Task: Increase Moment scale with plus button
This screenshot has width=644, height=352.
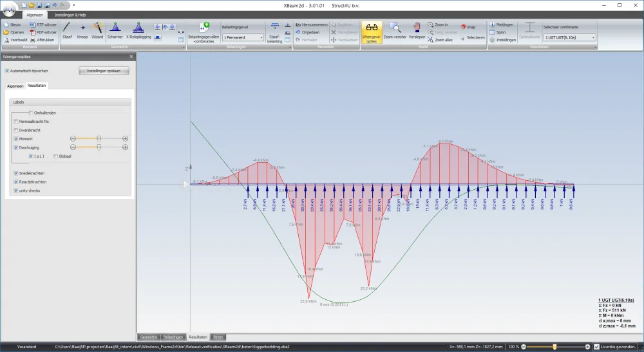Action: coord(126,138)
